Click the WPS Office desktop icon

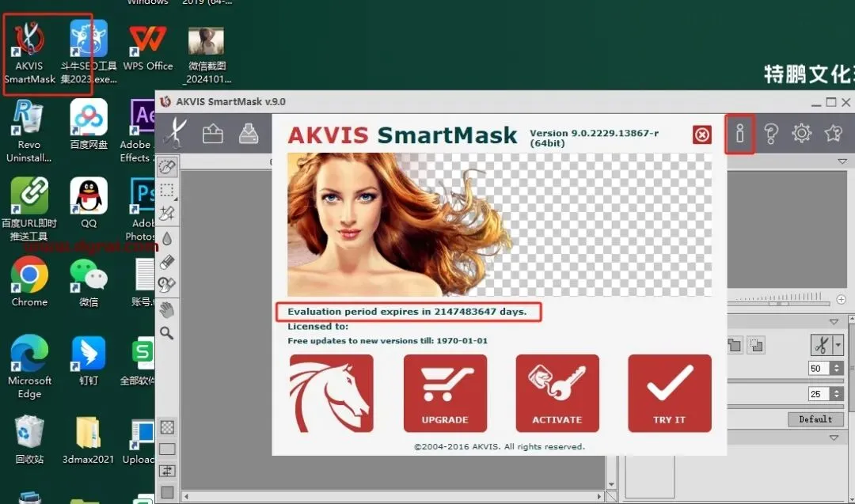[148, 47]
